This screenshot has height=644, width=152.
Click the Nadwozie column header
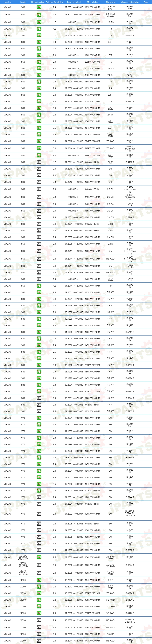point(110,2)
